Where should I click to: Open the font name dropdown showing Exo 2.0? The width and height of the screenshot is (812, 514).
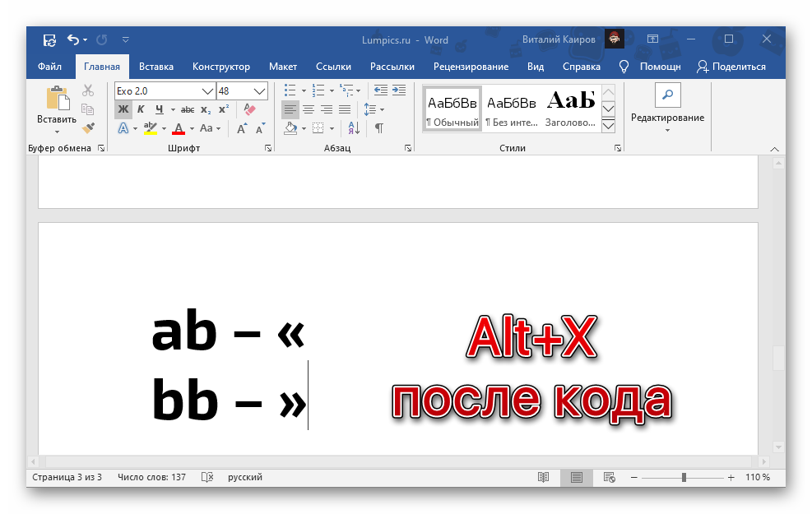[207, 90]
